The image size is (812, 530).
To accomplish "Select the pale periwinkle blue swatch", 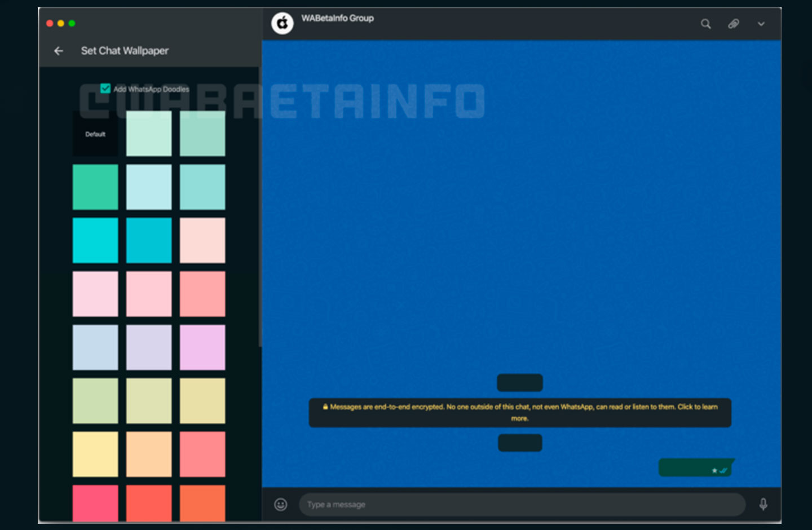I will point(95,347).
